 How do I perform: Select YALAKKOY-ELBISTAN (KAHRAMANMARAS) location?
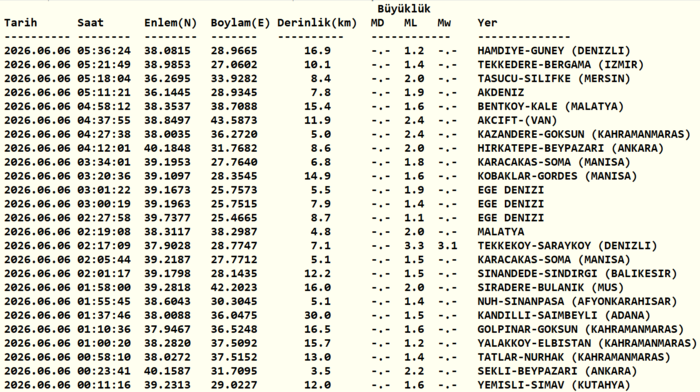(x=587, y=343)
